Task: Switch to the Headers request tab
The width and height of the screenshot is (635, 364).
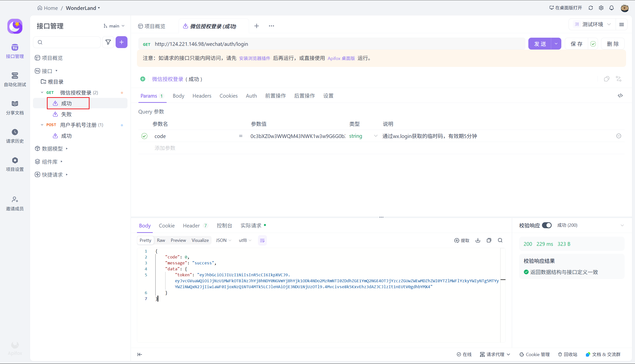Action: [202, 96]
